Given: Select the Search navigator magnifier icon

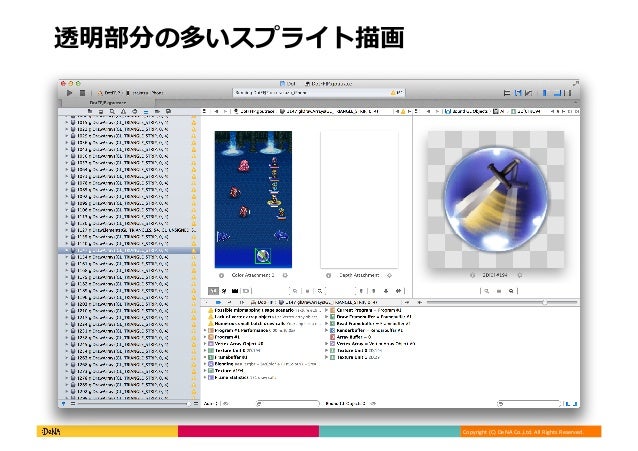Looking at the screenshot, I should pos(112,111).
